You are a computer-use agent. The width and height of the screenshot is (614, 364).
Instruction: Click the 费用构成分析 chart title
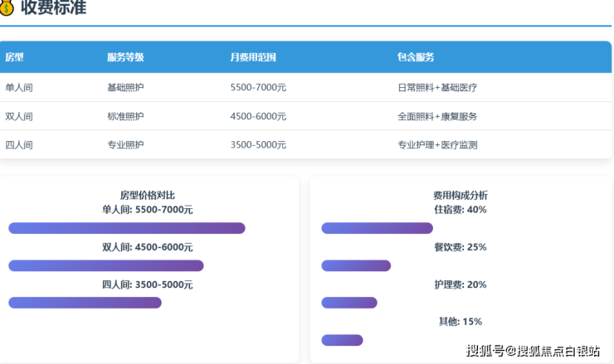coord(460,196)
